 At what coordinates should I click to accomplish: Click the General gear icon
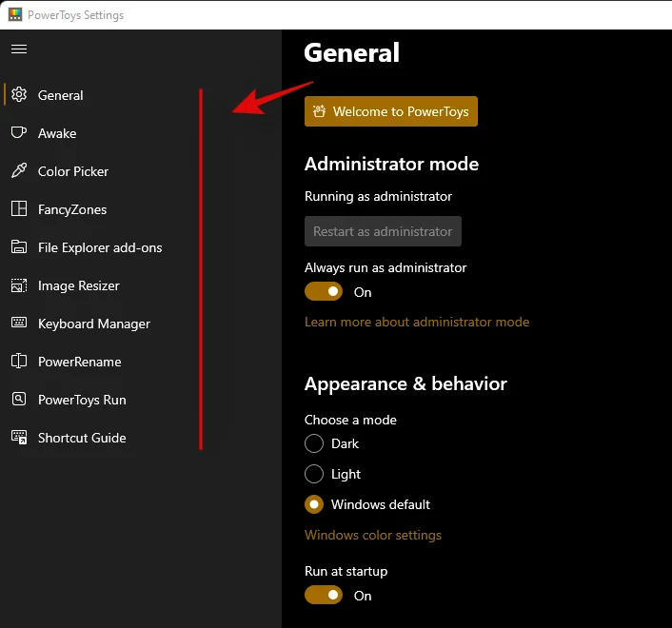(19, 95)
